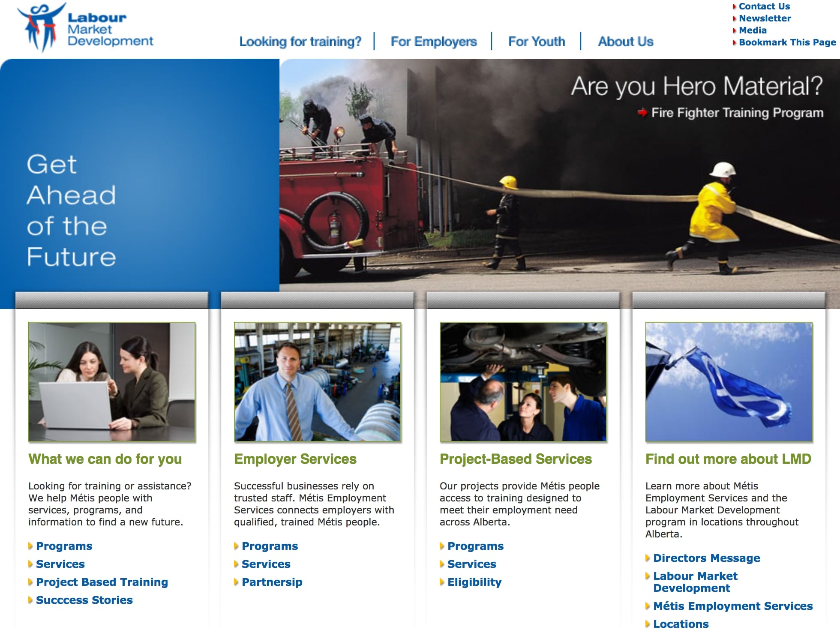This screenshot has height=630, width=840.
Task: Open the Media link
Action: [x=753, y=30]
